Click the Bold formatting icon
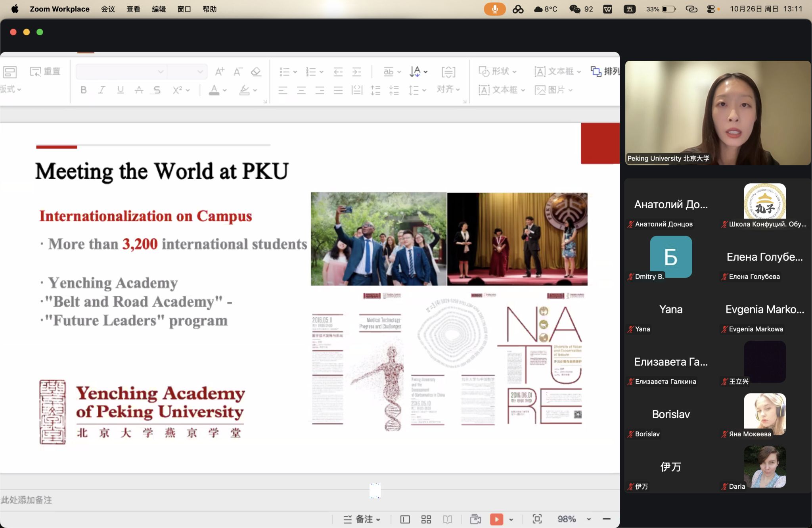The width and height of the screenshot is (812, 528). (83, 90)
